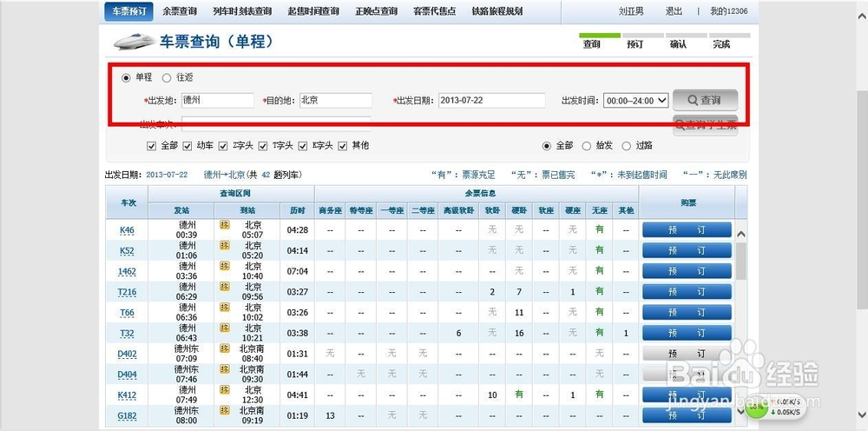Open 客票代售点 menu item
Image resolution: width=868 pixels, height=431 pixels.
[x=435, y=11]
